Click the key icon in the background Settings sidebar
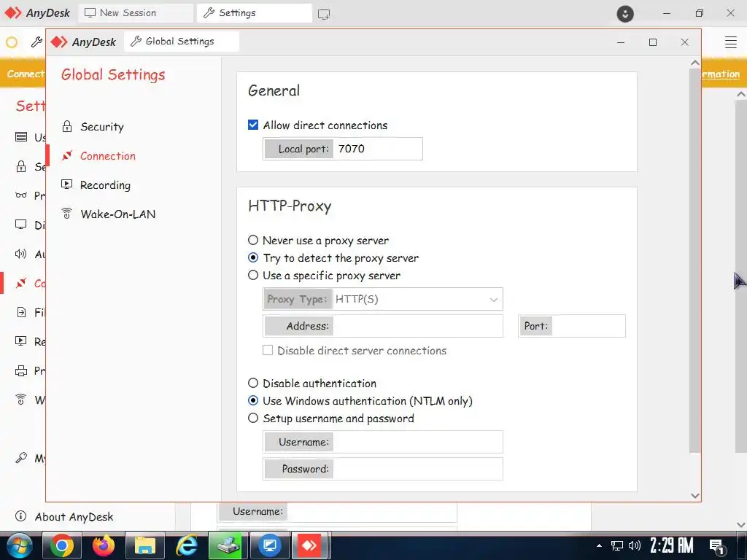This screenshot has height=560, width=747. (x=21, y=458)
